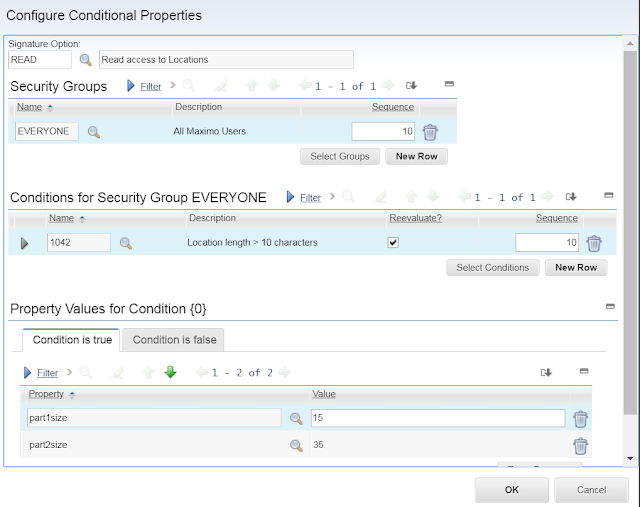Click the part1size property field
The image size is (640, 507).
point(154,418)
